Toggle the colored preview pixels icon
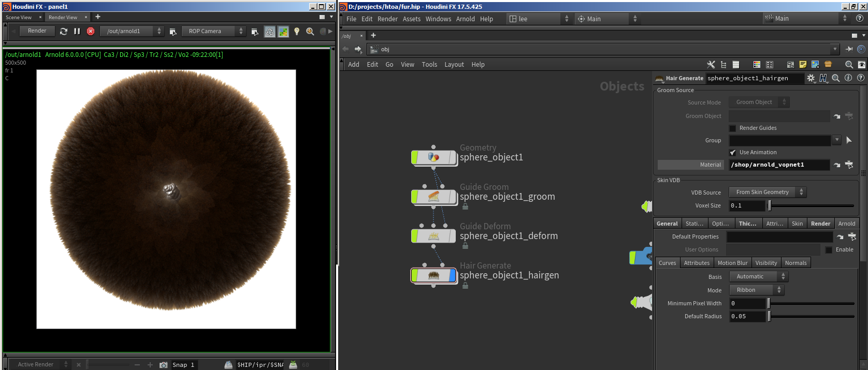The image size is (868, 370). click(283, 32)
